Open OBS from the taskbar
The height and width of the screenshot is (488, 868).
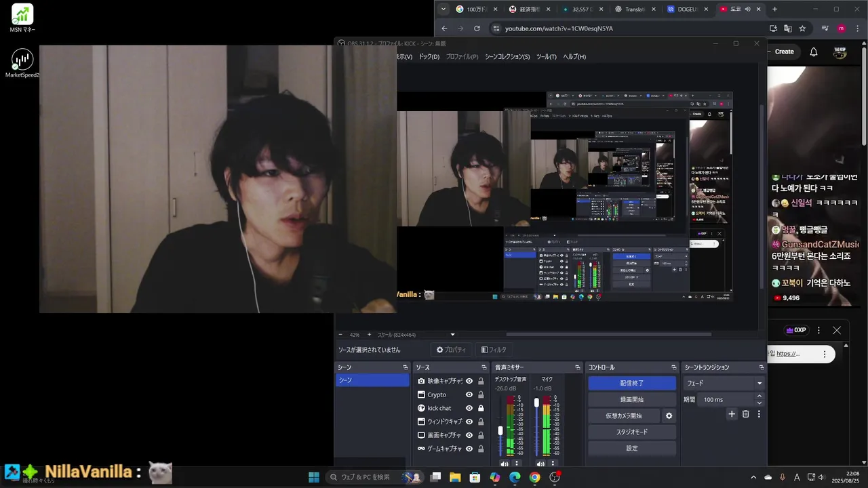(x=555, y=477)
